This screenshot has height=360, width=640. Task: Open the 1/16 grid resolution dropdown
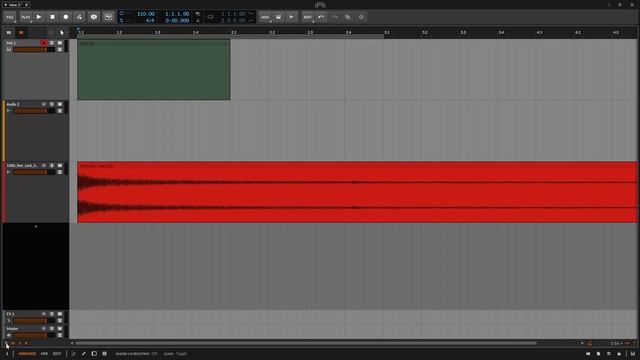[616, 344]
